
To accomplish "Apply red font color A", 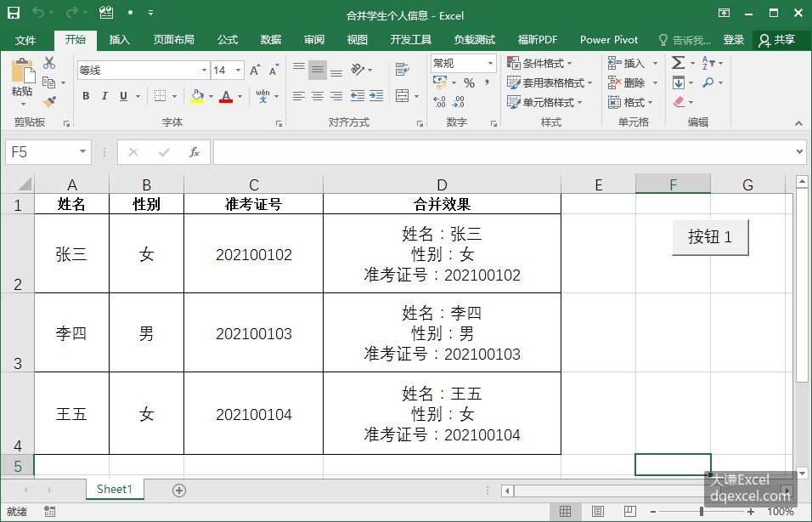I will click(226, 96).
